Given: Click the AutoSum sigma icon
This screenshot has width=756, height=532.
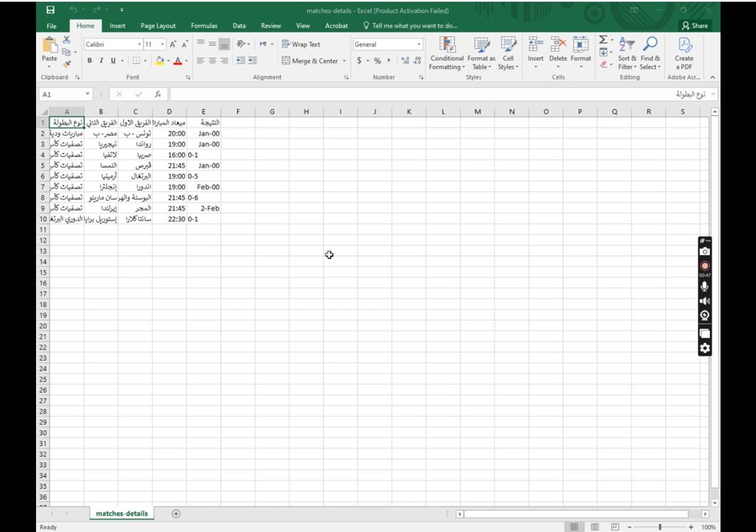Looking at the screenshot, I should [x=603, y=40].
